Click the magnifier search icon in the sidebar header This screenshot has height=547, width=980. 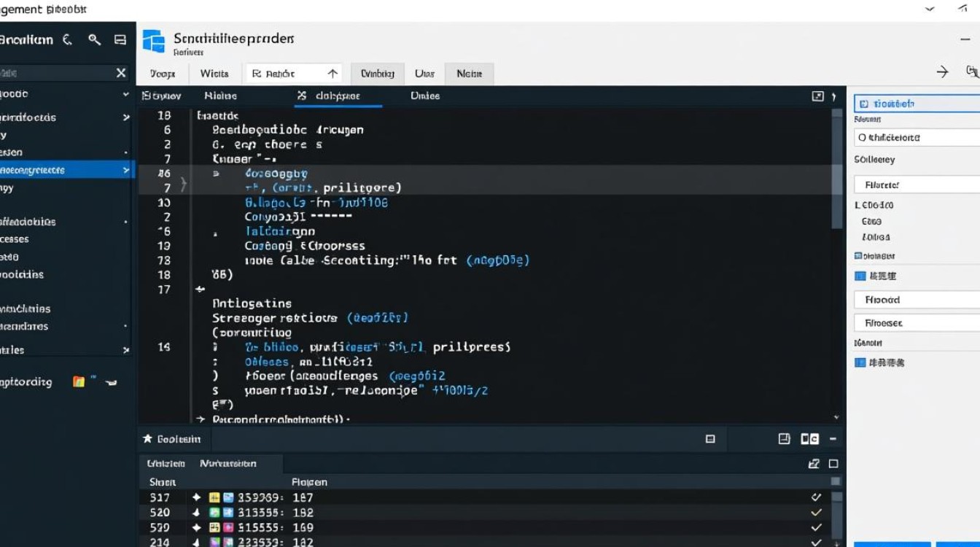(94, 40)
